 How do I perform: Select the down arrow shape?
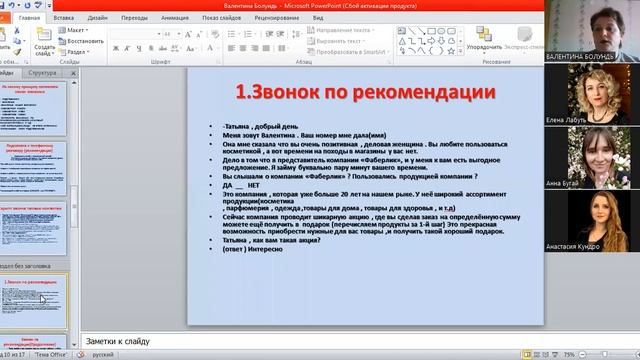[x=441, y=41]
